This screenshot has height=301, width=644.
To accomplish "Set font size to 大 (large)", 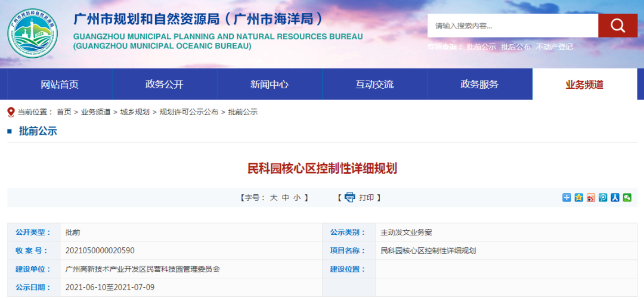I will (x=274, y=198).
